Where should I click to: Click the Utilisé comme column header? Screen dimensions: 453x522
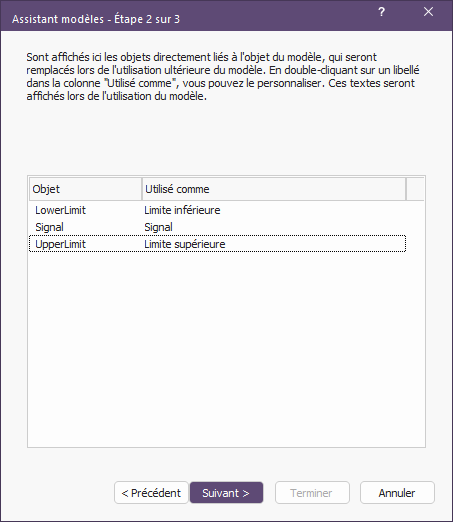pyautogui.click(x=274, y=189)
